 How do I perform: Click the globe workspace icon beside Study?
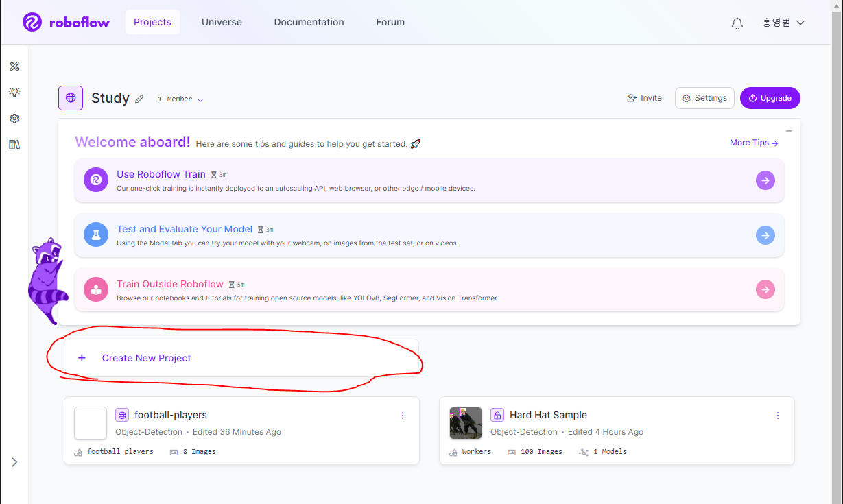(71, 98)
